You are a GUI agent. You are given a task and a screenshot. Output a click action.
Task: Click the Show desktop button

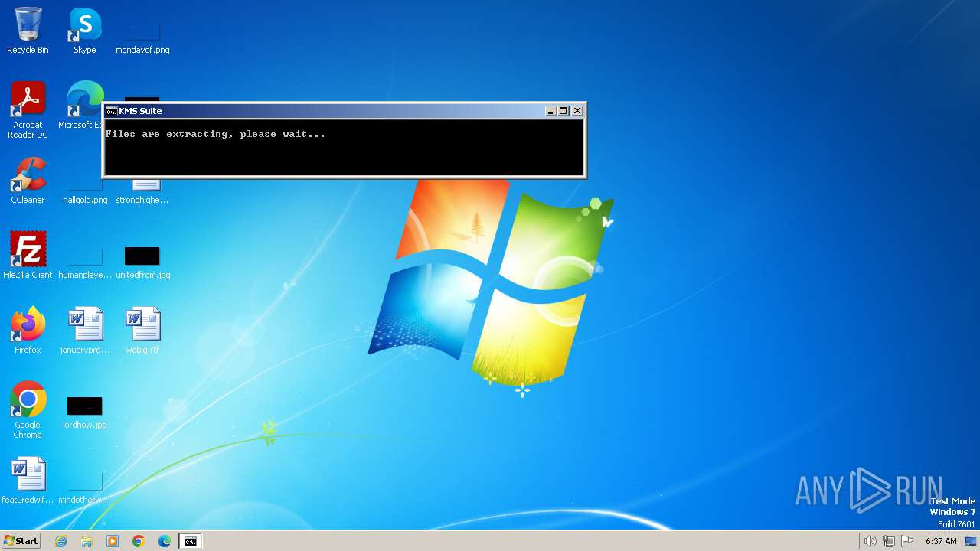pos(972,541)
